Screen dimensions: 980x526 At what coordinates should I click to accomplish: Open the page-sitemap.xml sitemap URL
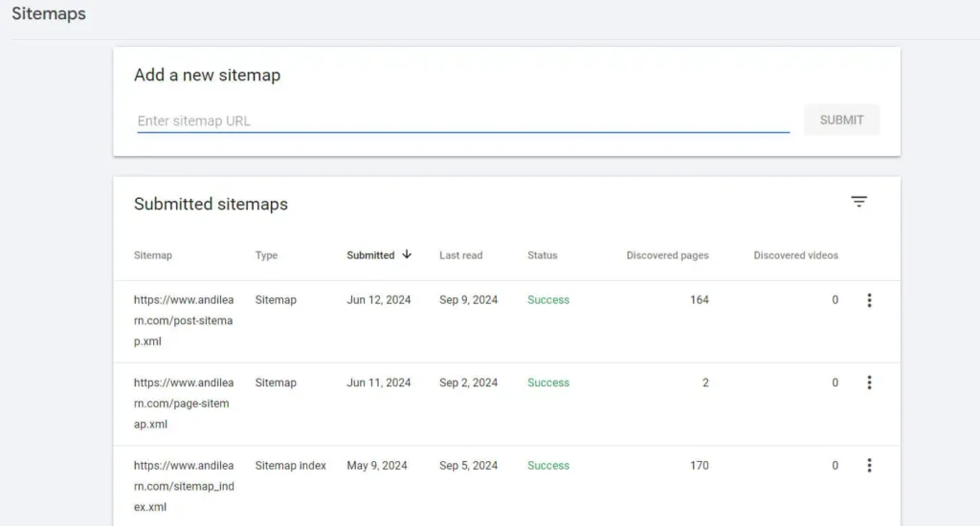[x=184, y=403]
